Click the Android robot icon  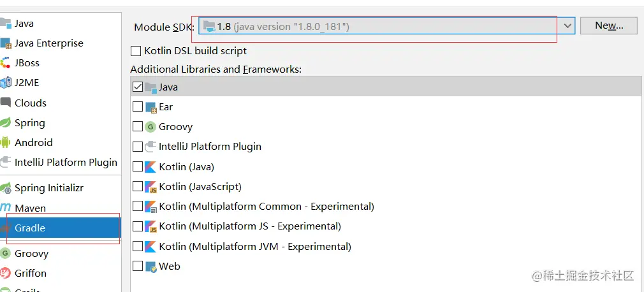(5, 142)
